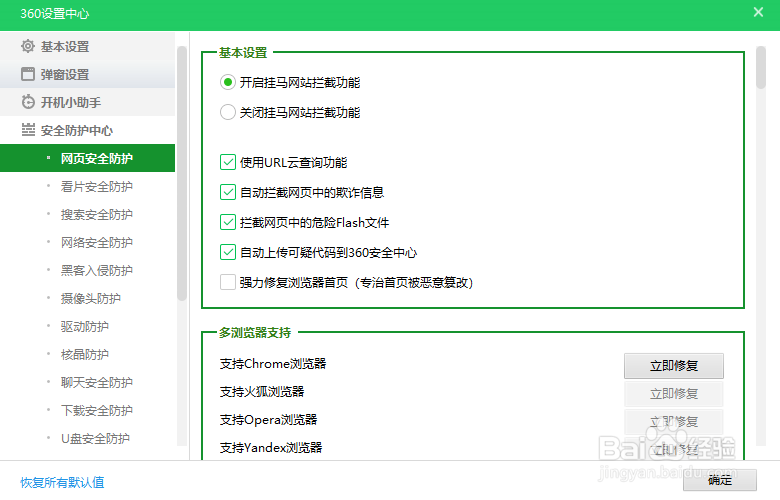Click the window icon beside 弹窗设置

point(28,74)
